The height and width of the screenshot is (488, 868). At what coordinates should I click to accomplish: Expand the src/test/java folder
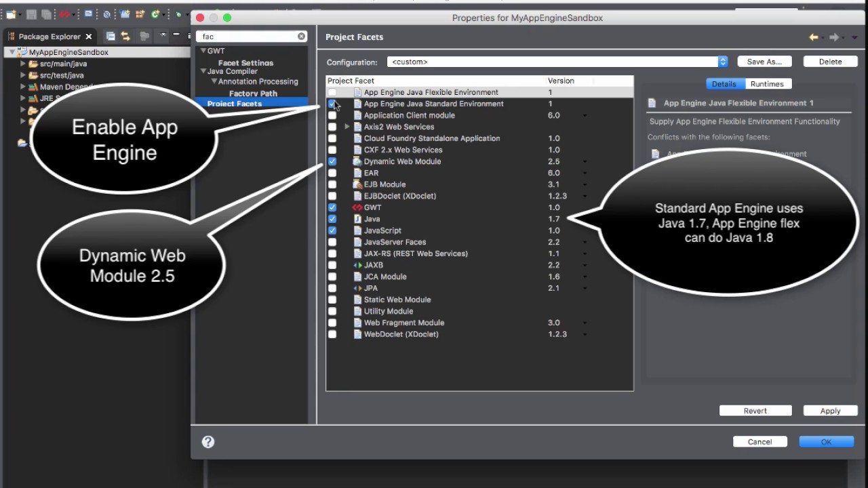(x=22, y=75)
